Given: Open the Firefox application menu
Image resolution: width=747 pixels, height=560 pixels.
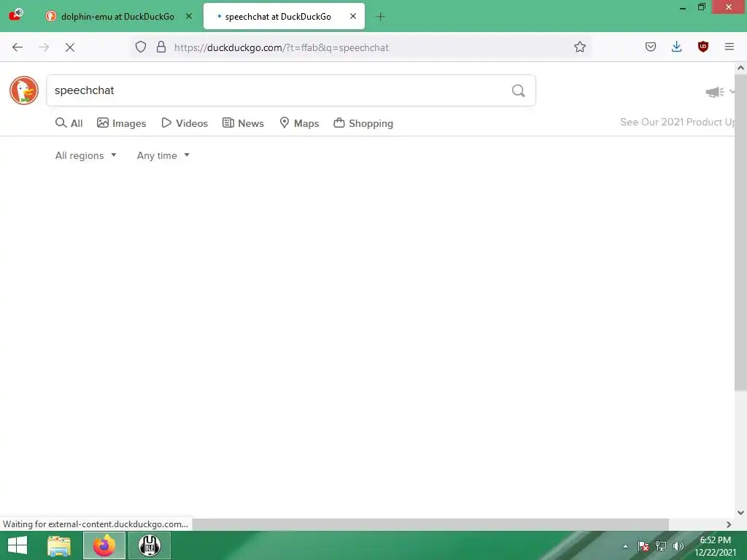Looking at the screenshot, I should [729, 47].
